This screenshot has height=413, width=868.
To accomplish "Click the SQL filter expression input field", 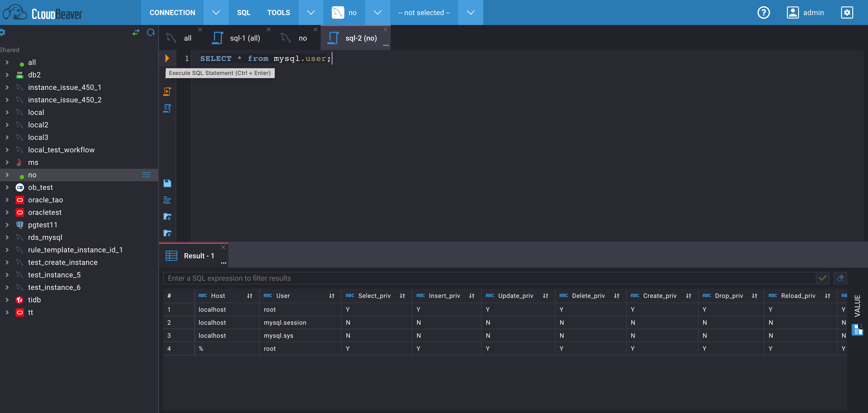I will click(488, 278).
